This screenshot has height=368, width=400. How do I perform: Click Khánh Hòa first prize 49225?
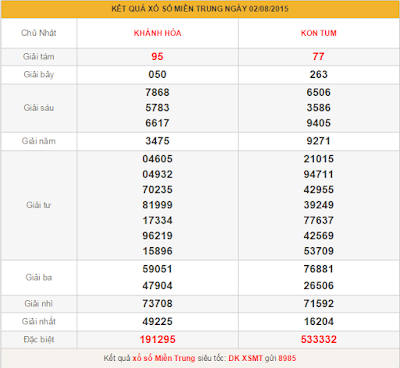[x=157, y=321]
